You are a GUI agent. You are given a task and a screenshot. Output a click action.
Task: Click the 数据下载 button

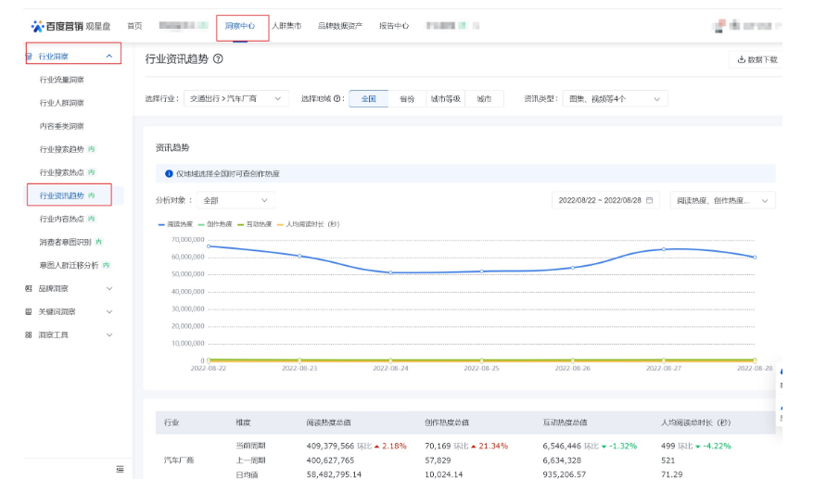757,59
